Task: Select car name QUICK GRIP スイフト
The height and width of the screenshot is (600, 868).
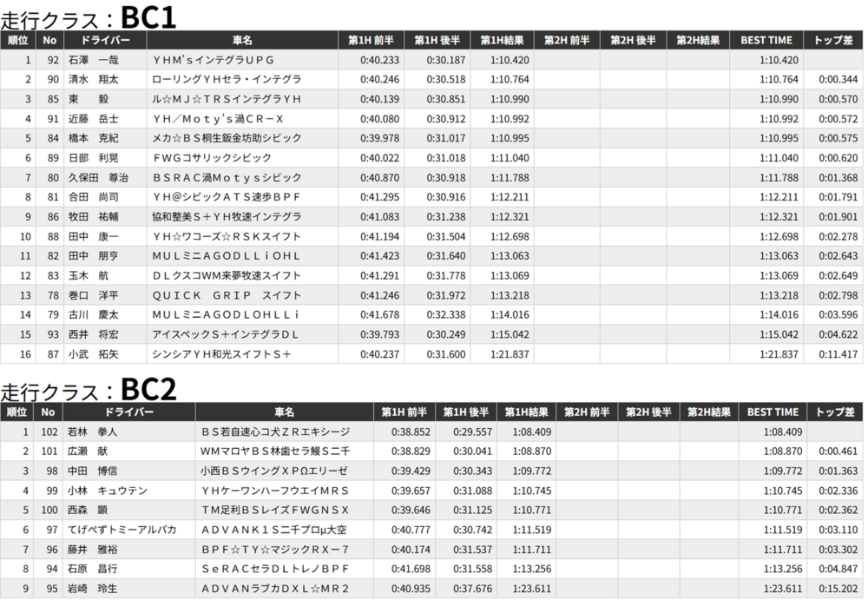Action: [227, 295]
